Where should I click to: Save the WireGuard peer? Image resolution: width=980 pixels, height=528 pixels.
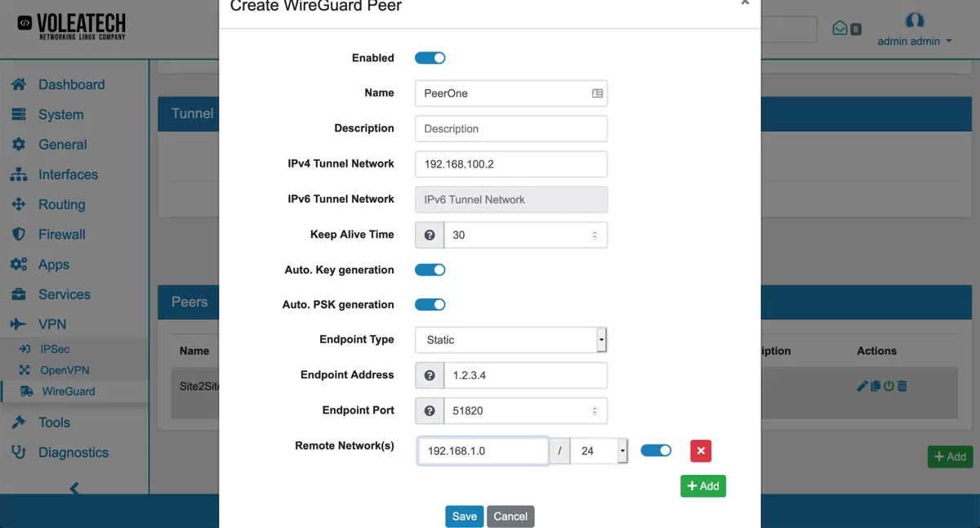coord(464,516)
